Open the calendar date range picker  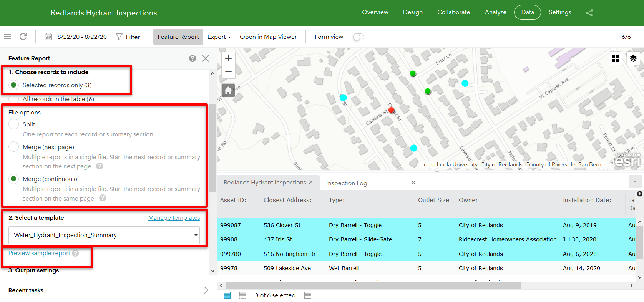pos(48,37)
